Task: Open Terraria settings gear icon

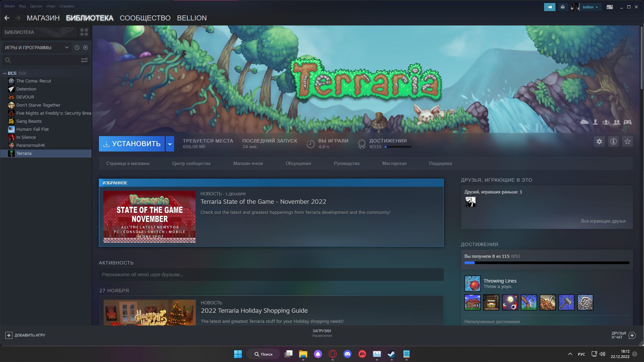Action: [599, 141]
